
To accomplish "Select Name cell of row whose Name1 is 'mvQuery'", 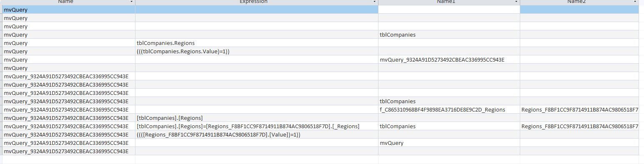I will pyautogui.click(x=69, y=143).
